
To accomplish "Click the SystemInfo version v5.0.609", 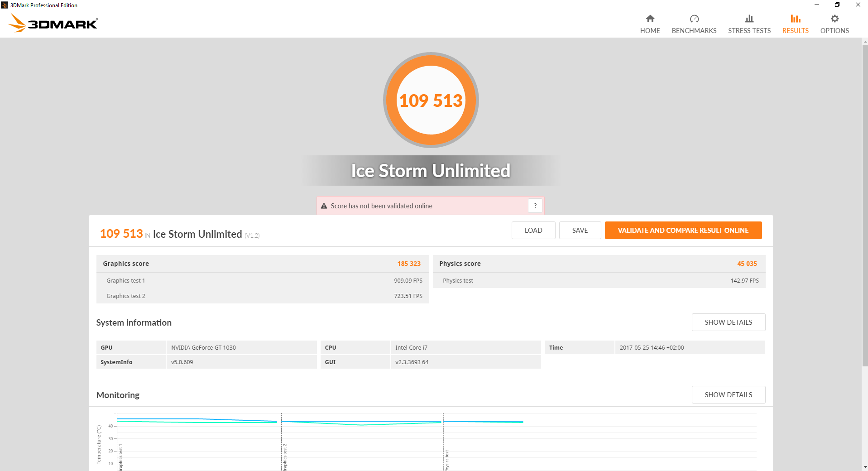I will [182, 362].
